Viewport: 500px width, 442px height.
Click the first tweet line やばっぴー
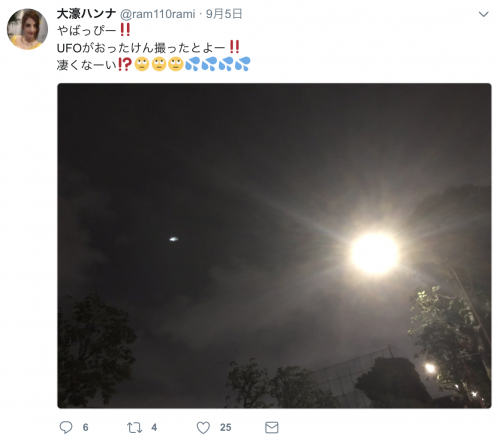tap(94, 30)
